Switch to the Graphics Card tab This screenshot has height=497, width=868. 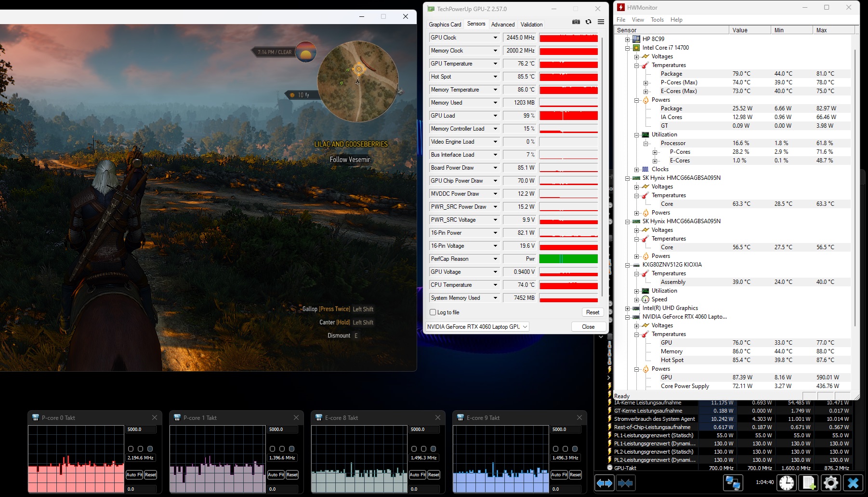(445, 25)
